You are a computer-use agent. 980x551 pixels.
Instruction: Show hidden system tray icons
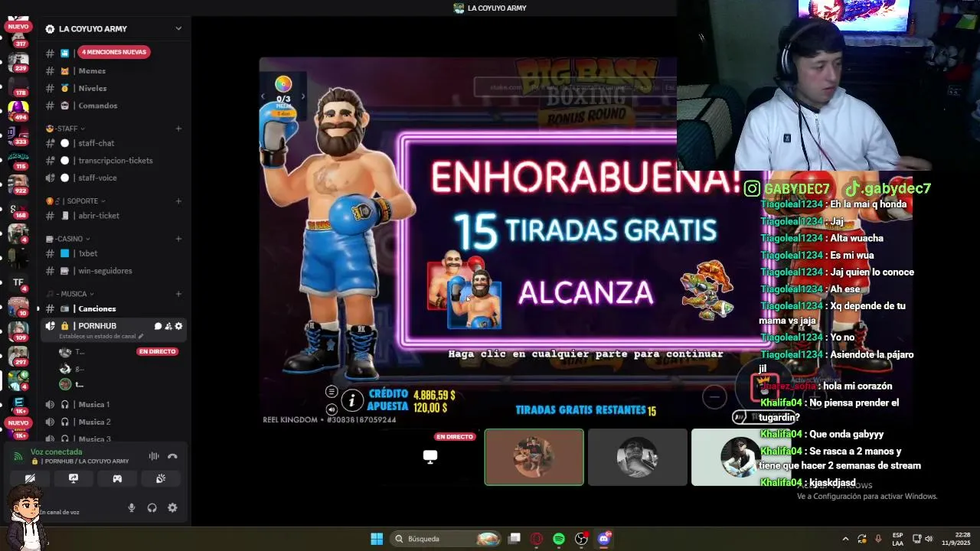tap(845, 539)
